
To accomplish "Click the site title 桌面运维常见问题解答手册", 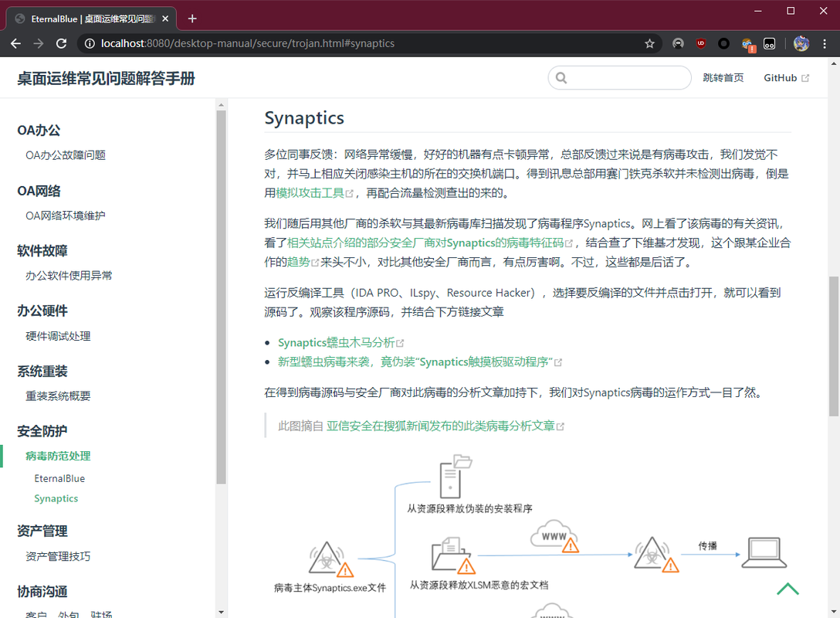I will (106, 78).
